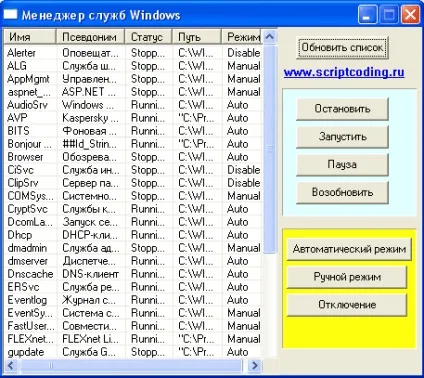Click the horizontal scrollbar right arrow
Viewport: 424px width, 378px height.
pos(255,366)
